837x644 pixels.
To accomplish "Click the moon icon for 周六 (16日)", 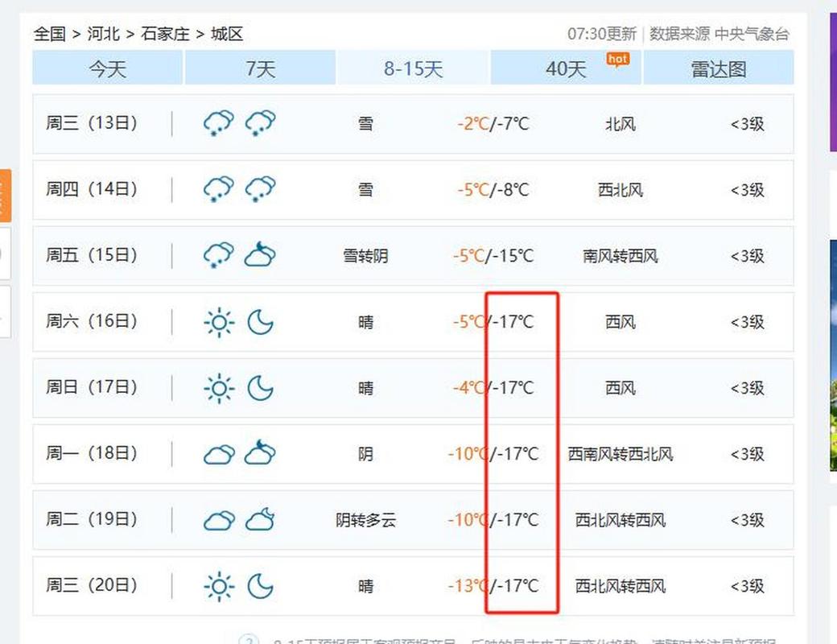I will [x=261, y=322].
